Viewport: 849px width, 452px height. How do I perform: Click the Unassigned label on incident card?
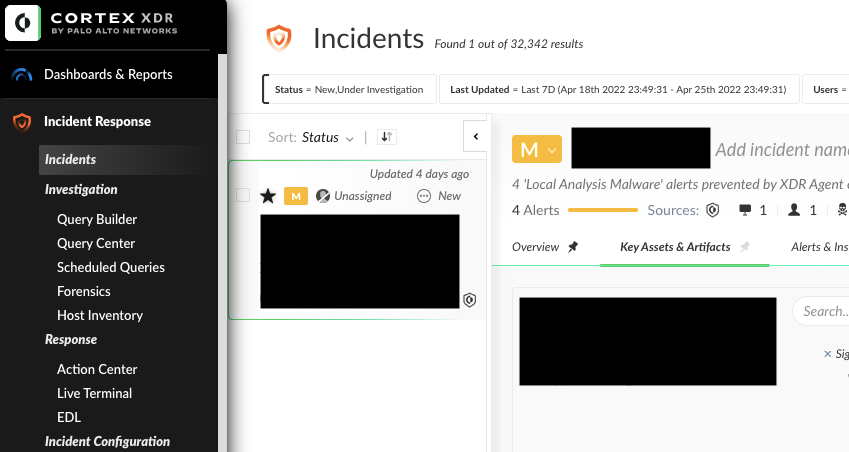pyautogui.click(x=362, y=196)
